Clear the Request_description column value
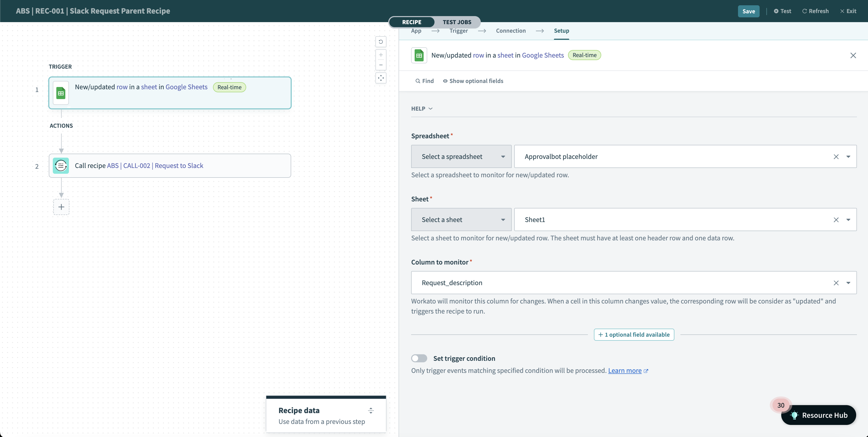The width and height of the screenshot is (868, 437). [x=836, y=283]
